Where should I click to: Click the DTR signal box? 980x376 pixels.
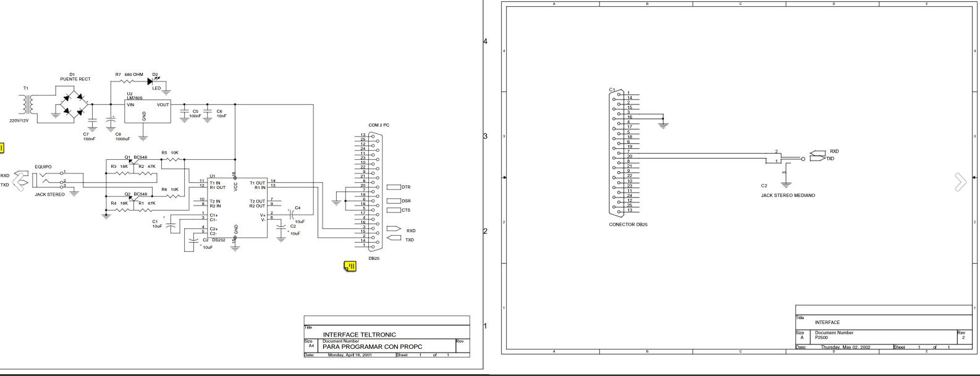[x=394, y=187]
